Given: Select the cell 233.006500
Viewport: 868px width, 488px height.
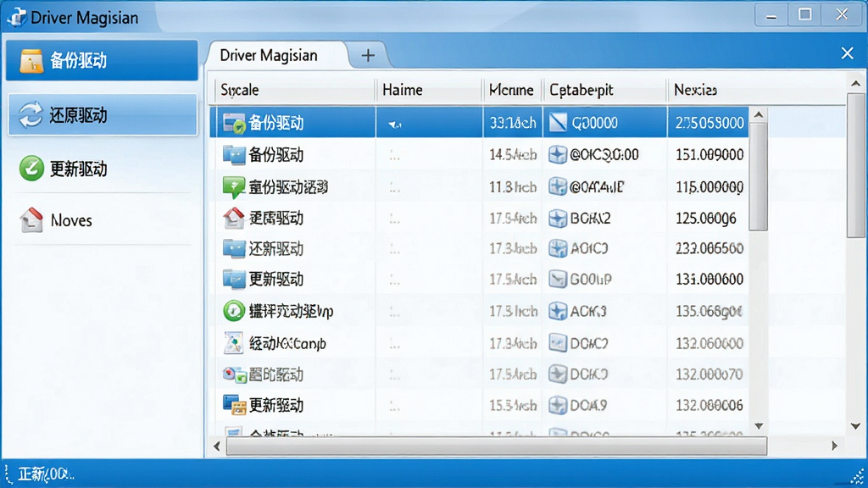Looking at the screenshot, I should click(x=709, y=249).
